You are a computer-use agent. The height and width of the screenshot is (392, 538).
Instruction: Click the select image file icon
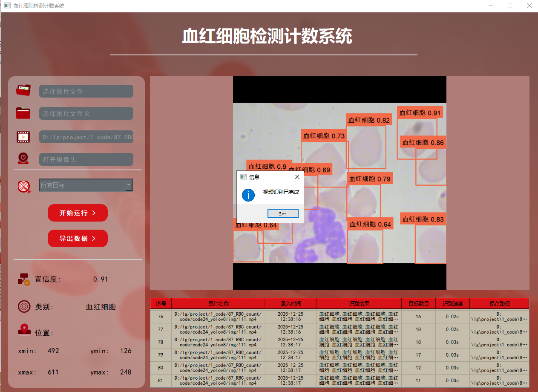23,90
